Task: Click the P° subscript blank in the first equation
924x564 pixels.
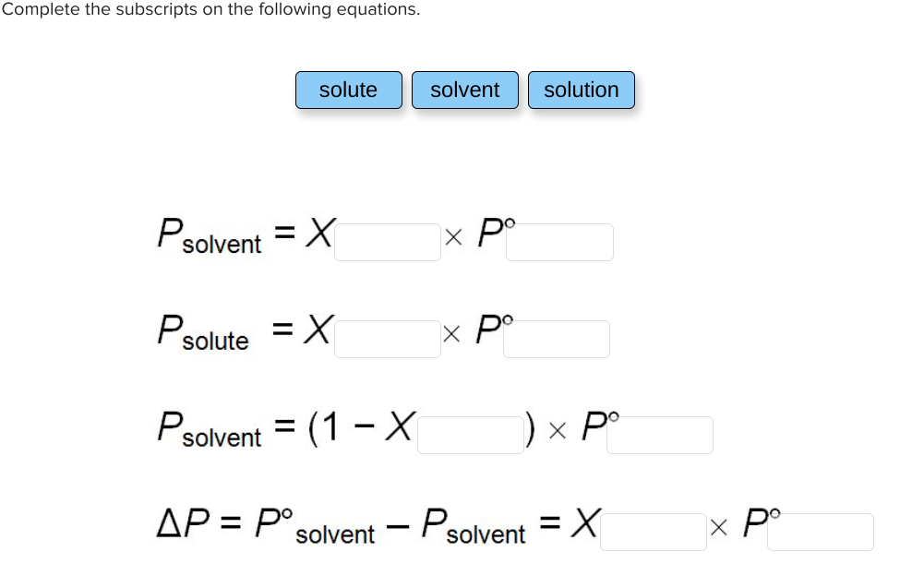Action: click(560, 242)
